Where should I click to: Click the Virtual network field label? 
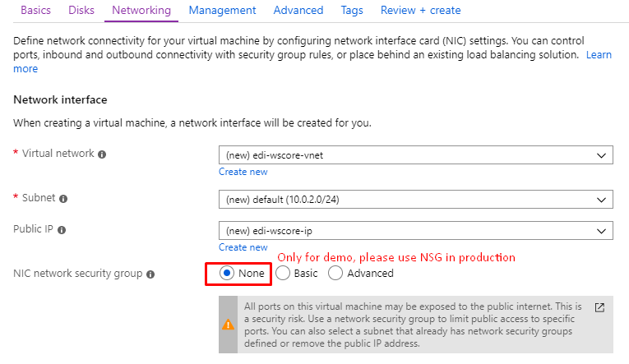[x=58, y=153]
